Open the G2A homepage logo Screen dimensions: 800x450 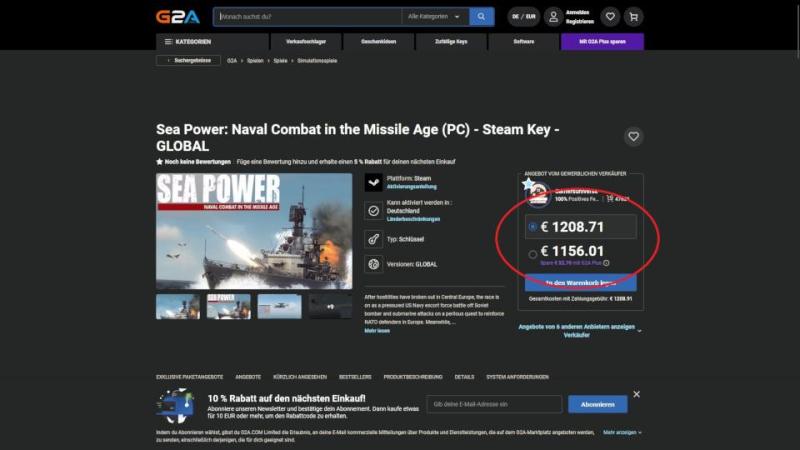click(x=178, y=17)
